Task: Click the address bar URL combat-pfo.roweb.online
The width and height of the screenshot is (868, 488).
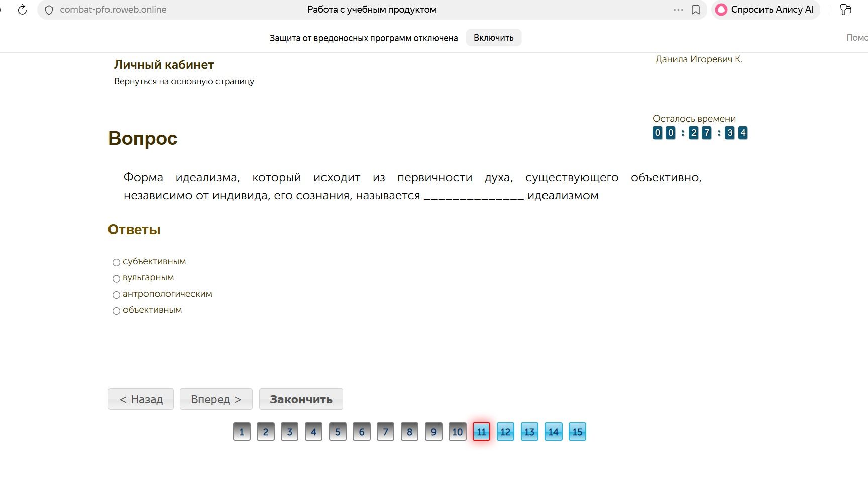Action: point(113,10)
